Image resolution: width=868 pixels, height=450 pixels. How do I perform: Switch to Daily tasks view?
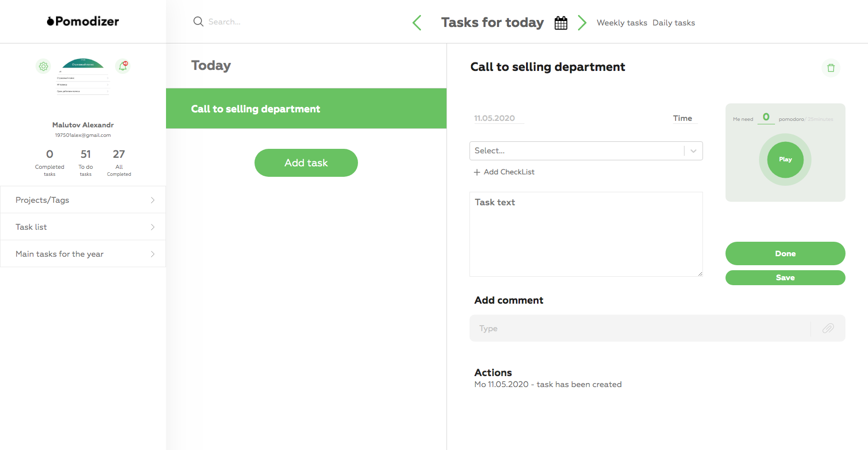click(x=673, y=23)
